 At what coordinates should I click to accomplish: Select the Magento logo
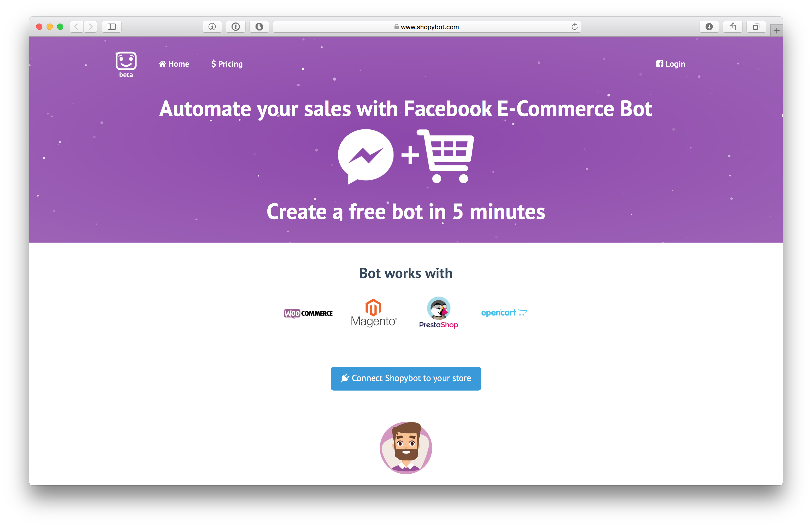point(374,313)
